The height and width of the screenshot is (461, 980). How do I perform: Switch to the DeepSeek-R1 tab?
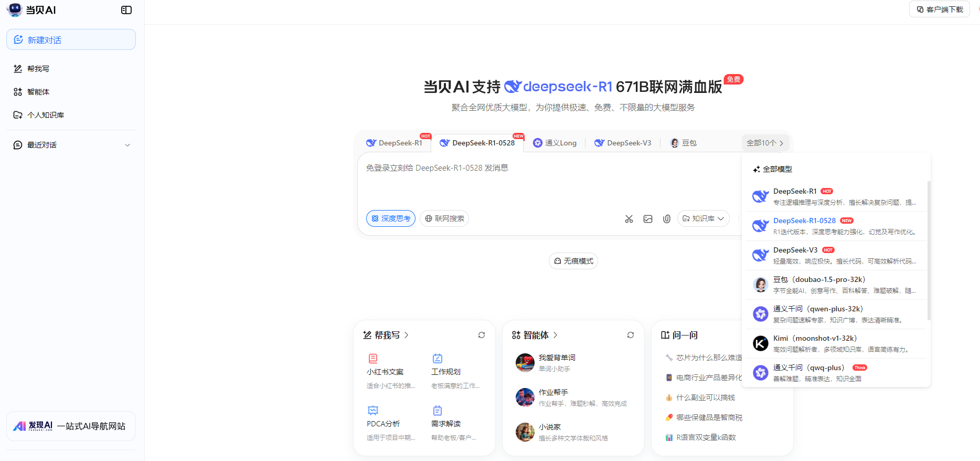(395, 143)
